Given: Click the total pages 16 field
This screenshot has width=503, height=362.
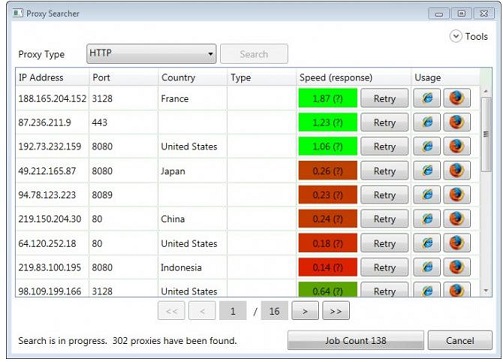Looking at the screenshot, I should click(274, 311).
